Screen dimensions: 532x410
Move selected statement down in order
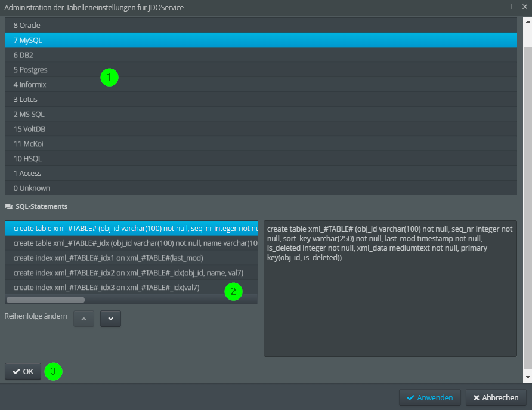point(110,319)
